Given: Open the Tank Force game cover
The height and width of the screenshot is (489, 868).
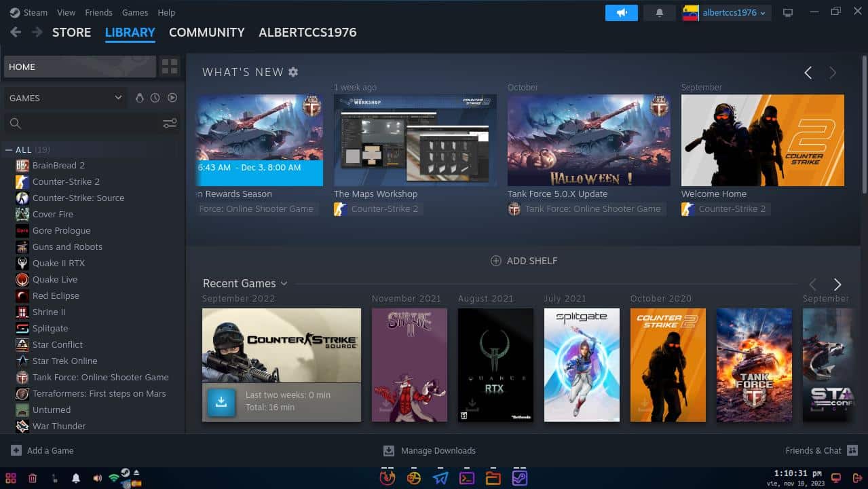Looking at the screenshot, I should 754,365.
